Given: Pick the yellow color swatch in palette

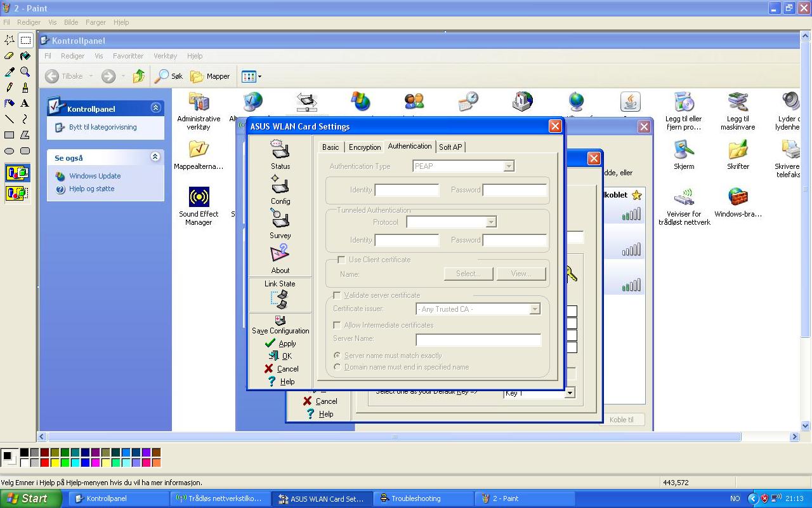Looking at the screenshot, I should pos(55,462).
